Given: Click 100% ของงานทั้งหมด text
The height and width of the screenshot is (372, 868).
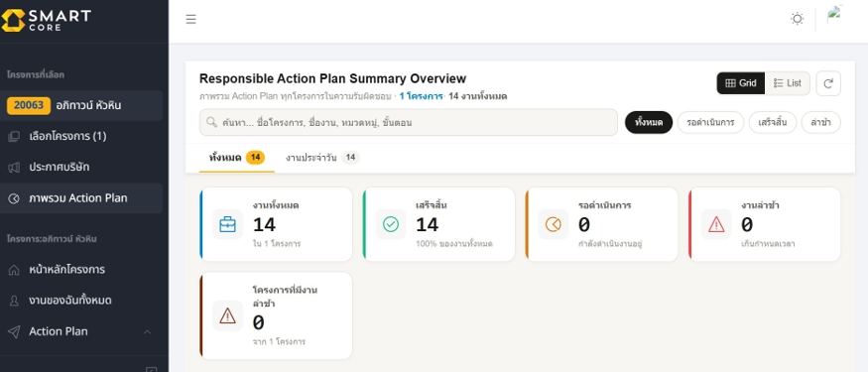Looking at the screenshot, I should tap(454, 244).
